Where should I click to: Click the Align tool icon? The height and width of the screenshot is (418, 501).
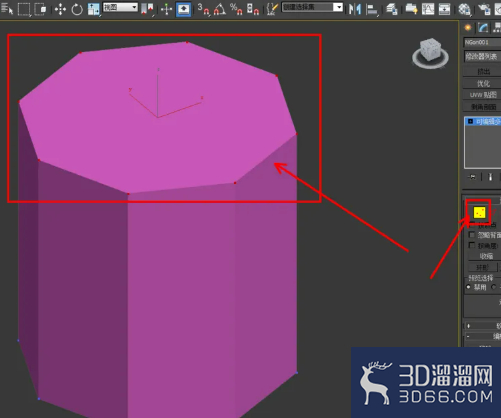click(x=372, y=9)
